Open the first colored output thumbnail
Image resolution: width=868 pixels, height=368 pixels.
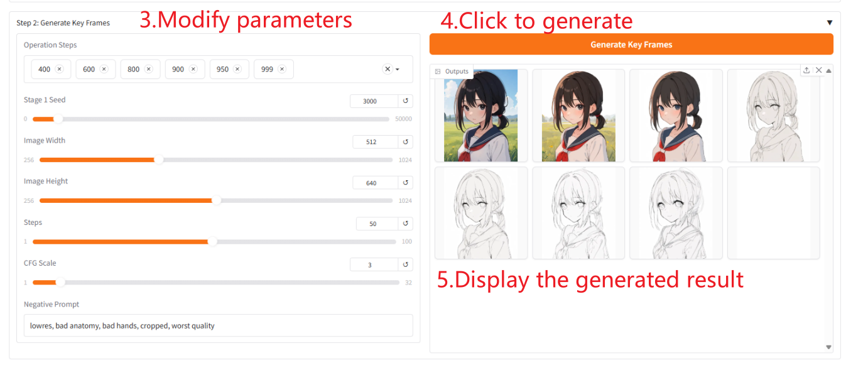pyautogui.click(x=481, y=116)
